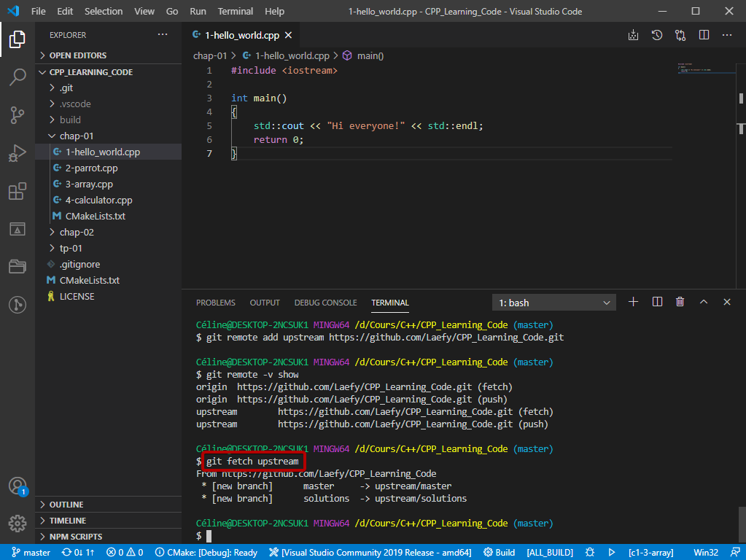Create a new terminal with plus icon

(x=633, y=302)
